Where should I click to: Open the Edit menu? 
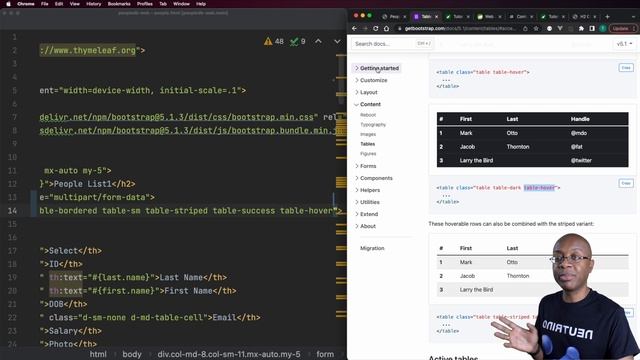pyautogui.click(x=59, y=4)
